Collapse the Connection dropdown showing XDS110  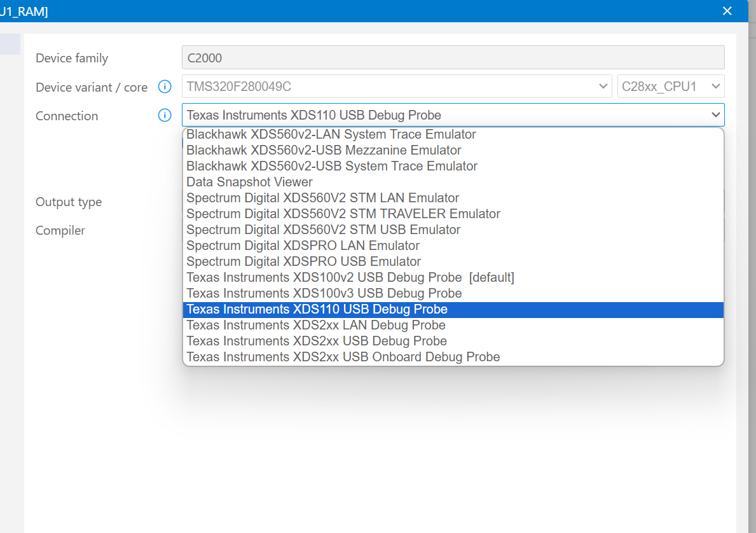click(453, 114)
